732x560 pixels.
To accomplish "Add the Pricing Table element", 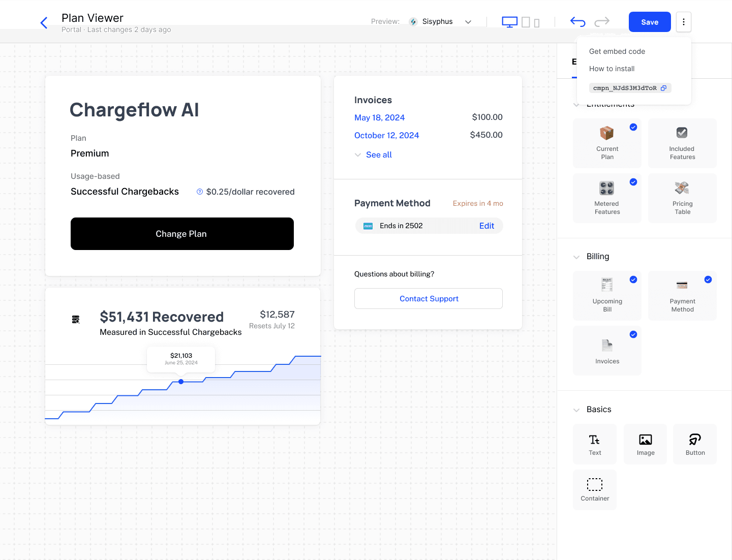I will tap(682, 198).
